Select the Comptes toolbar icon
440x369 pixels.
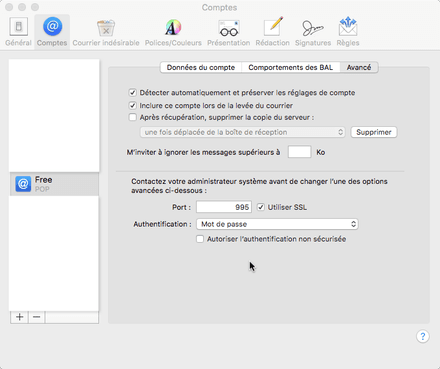tap(52, 32)
